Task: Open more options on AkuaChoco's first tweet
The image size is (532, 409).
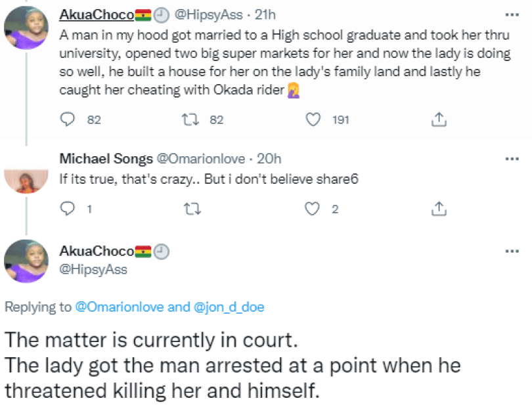Action: (x=511, y=14)
